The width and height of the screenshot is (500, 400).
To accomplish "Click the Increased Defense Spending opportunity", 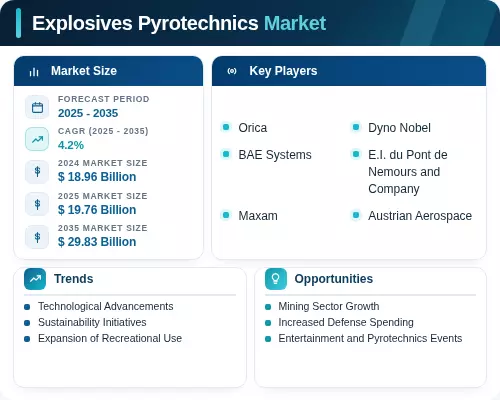I will [346, 322].
